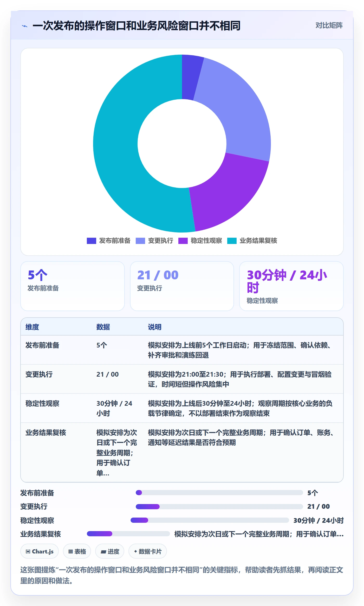The image size is (364, 606).
Task: Click the Chart.js tag chip
Action: point(40,551)
